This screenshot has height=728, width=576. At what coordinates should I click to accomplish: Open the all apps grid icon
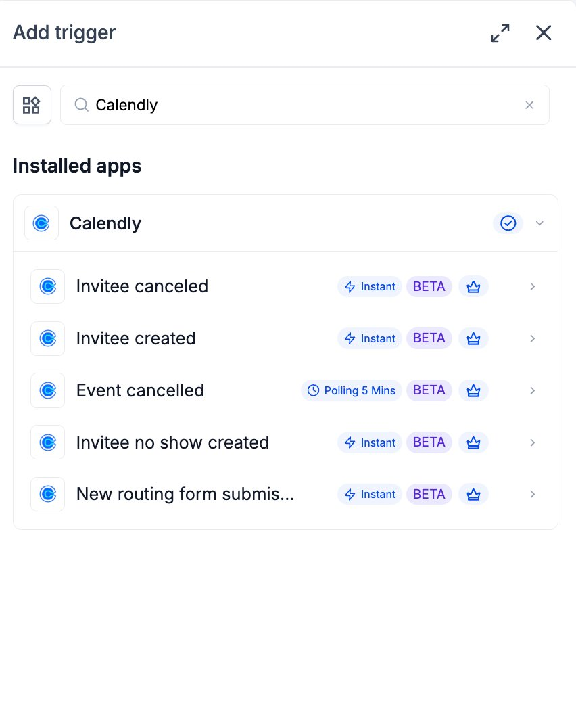[x=32, y=105]
